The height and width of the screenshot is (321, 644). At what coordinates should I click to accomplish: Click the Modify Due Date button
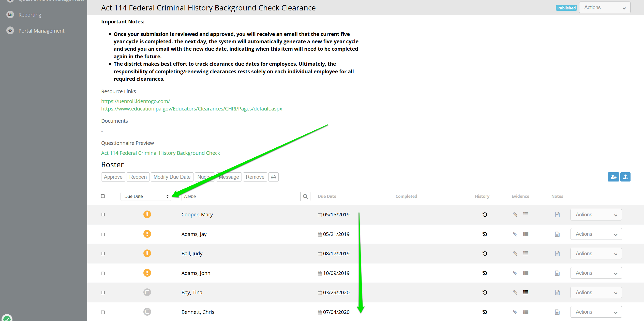[x=172, y=177]
